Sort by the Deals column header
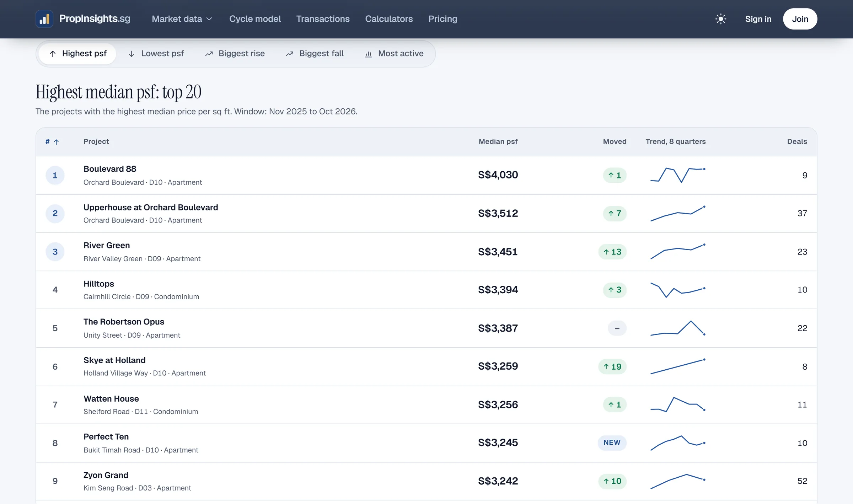This screenshot has height=504, width=853. [x=797, y=141]
